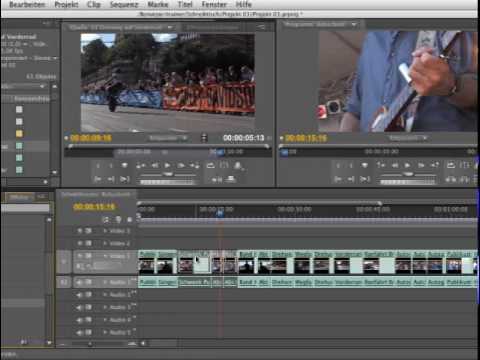Play the clip in the Source monitor

[167, 165]
